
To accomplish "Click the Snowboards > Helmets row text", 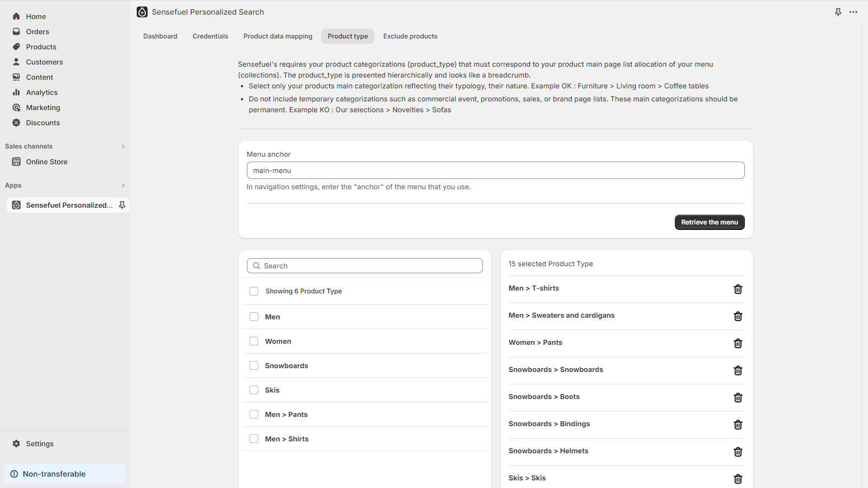I will [x=548, y=451].
